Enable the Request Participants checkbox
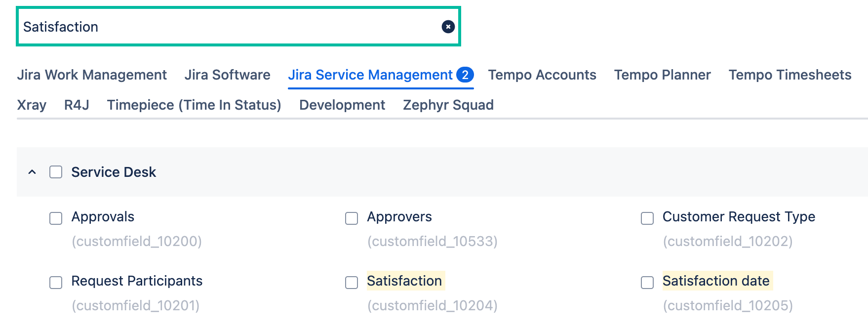Image resolution: width=868 pixels, height=332 pixels. click(x=56, y=283)
